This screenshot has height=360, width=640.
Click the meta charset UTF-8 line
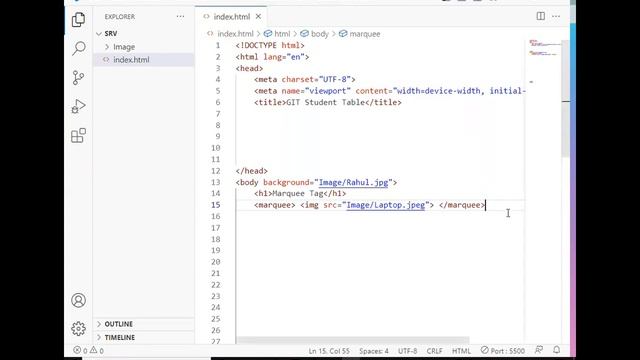pos(304,80)
